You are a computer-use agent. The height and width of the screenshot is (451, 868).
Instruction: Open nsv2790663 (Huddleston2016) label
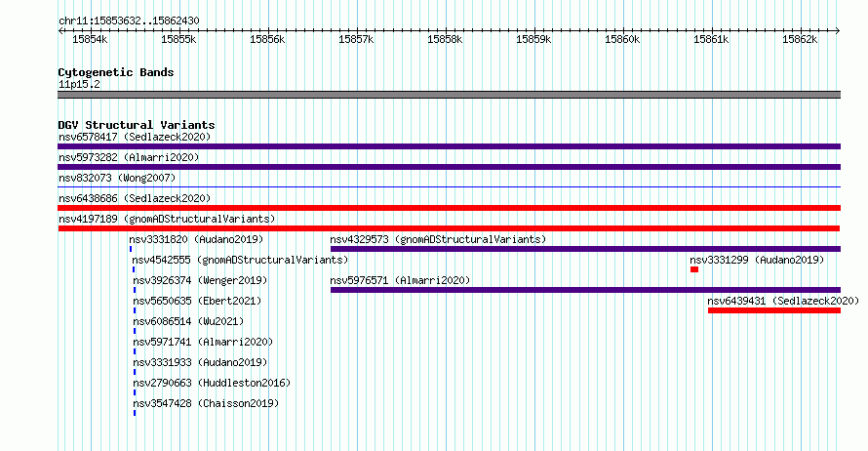(x=212, y=383)
